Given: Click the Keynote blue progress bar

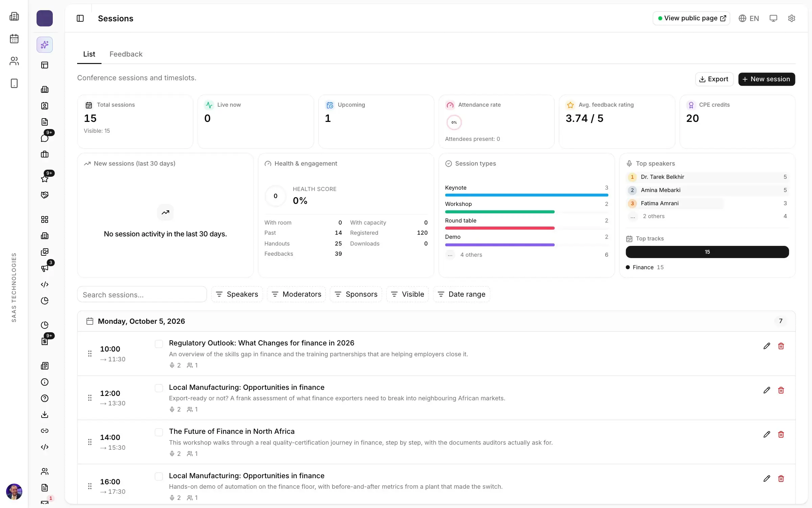Looking at the screenshot, I should [526, 195].
